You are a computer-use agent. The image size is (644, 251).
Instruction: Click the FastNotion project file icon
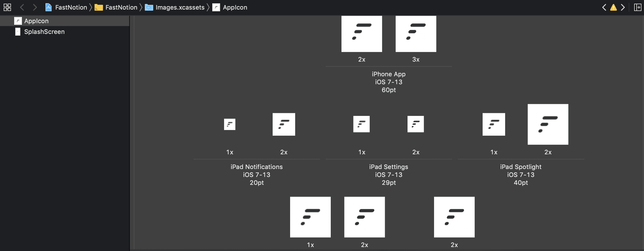pyautogui.click(x=49, y=7)
